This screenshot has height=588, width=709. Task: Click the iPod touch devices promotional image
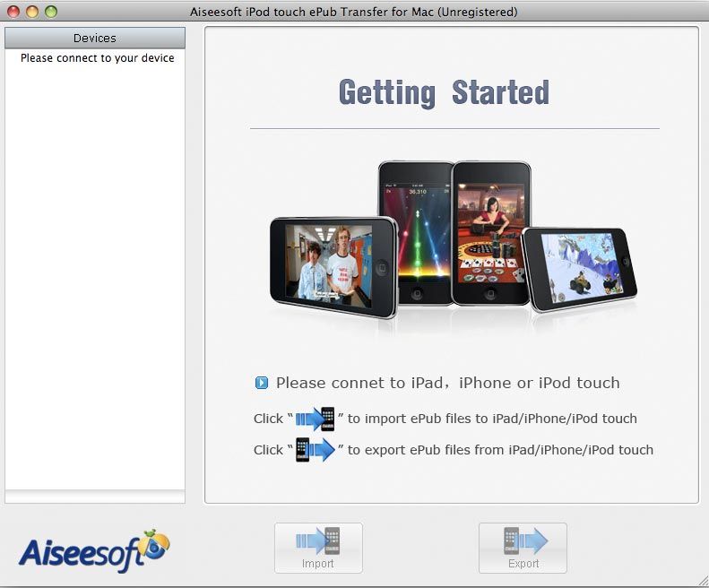[453, 239]
